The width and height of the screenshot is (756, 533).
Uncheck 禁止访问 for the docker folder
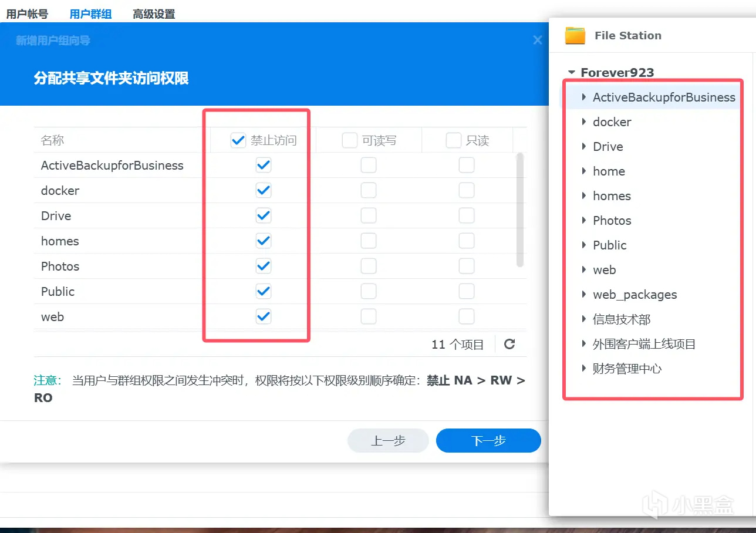[264, 190]
